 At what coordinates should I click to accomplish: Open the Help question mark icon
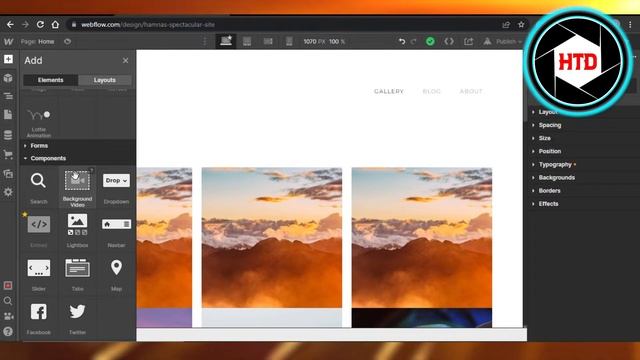(x=8, y=331)
